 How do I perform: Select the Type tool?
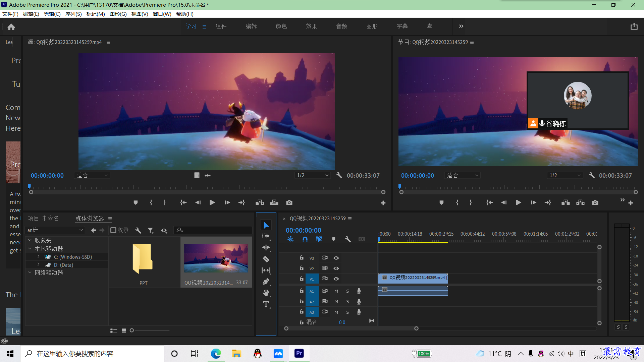coord(266,304)
